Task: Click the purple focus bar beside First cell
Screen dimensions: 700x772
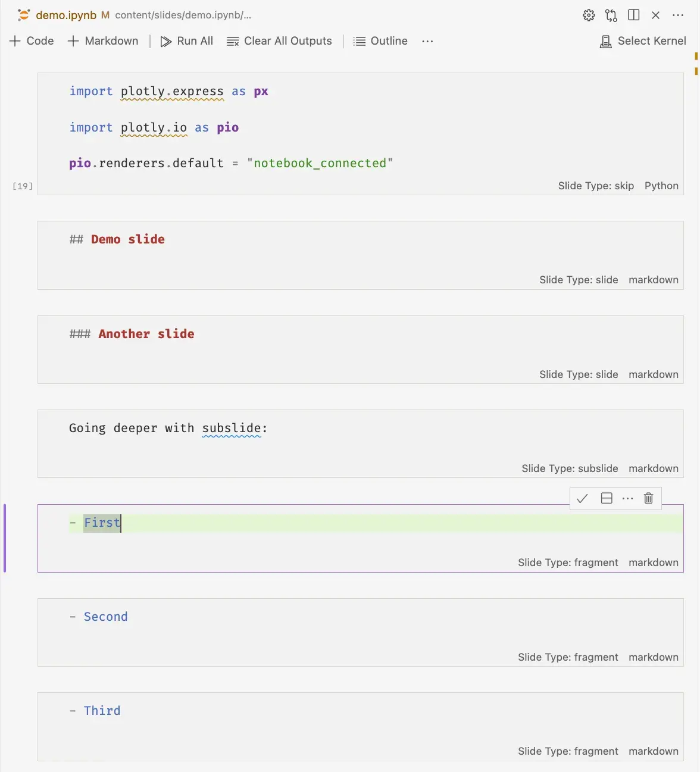Action: (x=5, y=538)
